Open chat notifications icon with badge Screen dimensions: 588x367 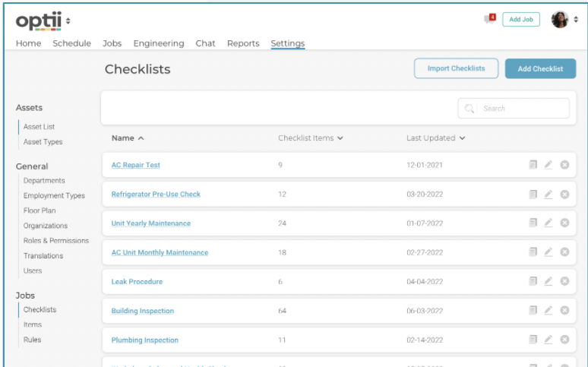tap(489, 19)
